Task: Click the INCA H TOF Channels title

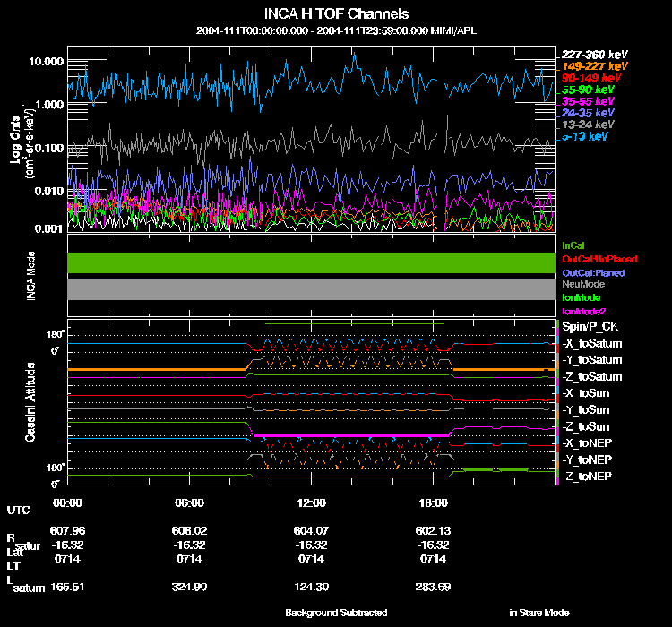Action: 336,14
